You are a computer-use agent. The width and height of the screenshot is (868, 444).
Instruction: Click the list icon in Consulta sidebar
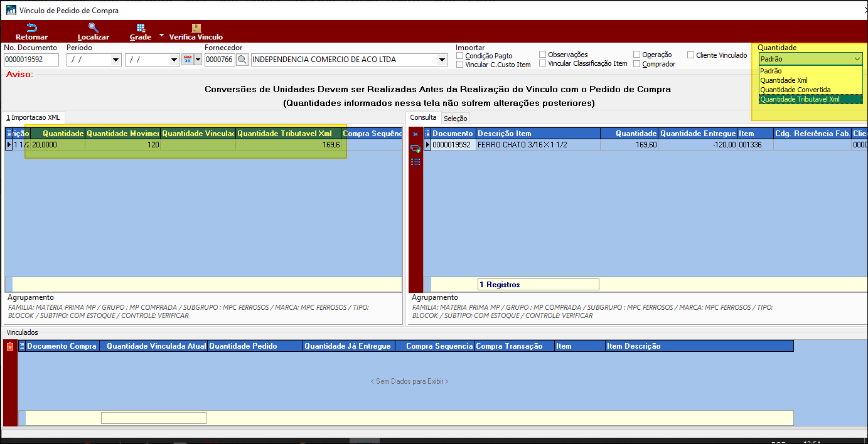click(x=415, y=162)
